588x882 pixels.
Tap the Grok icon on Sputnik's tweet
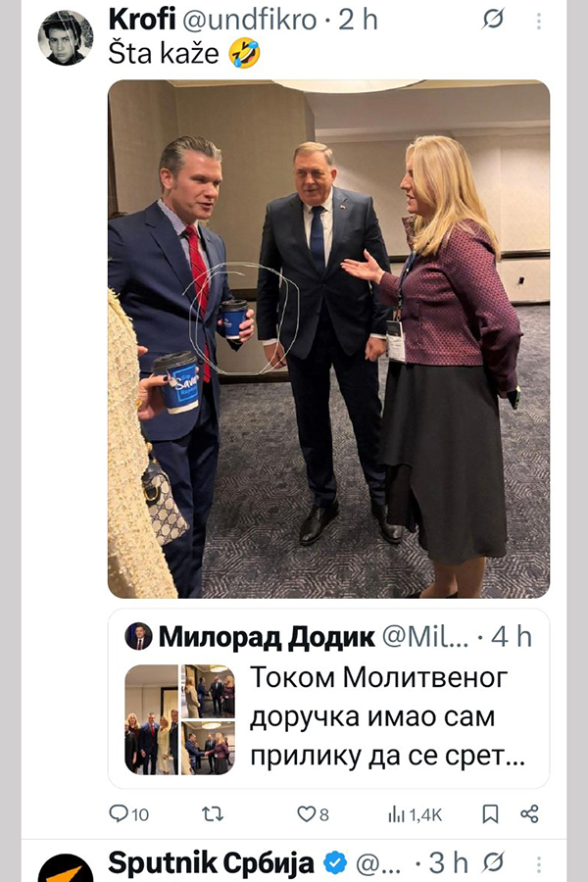[493, 862]
